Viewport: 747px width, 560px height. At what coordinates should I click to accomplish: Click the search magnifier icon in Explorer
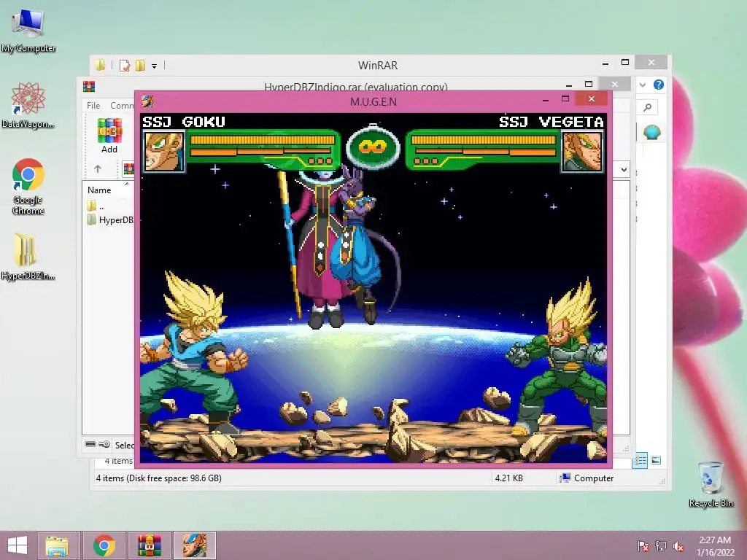click(x=648, y=108)
